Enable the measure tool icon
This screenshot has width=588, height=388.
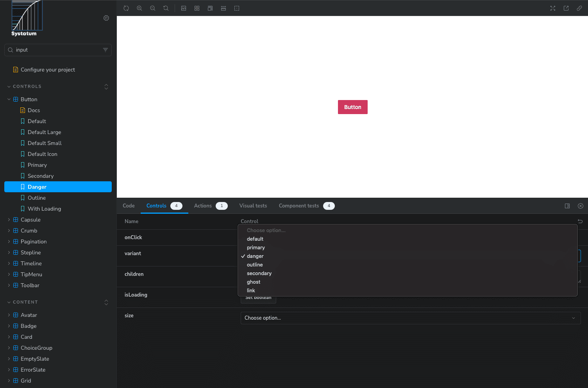point(223,8)
